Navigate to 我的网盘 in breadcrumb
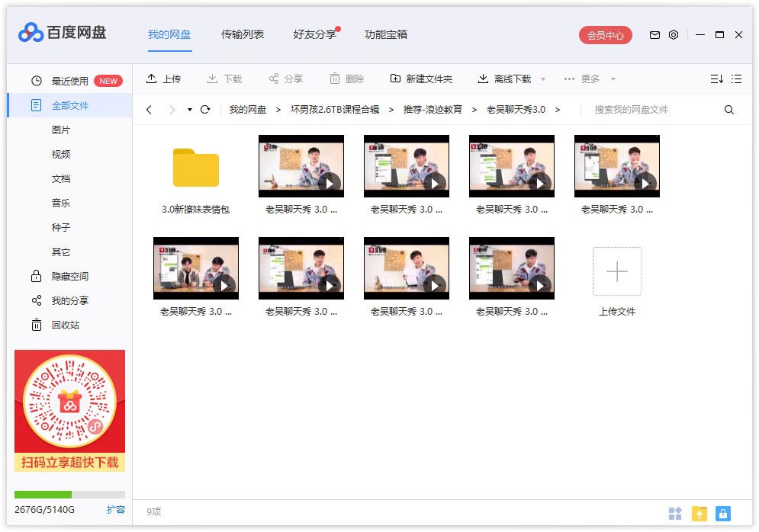This screenshot has height=532, width=759. [x=248, y=110]
